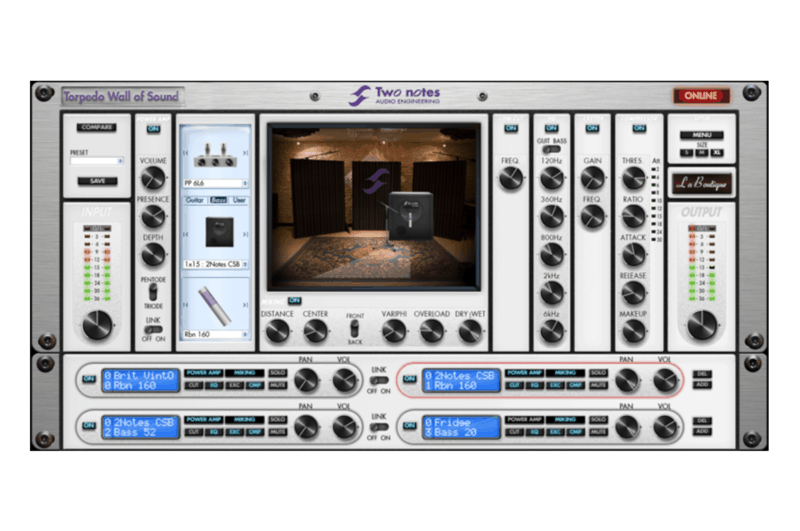The image size is (800, 531).
Task: Toggle ON for Brit VintO channel
Action: (x=89, y=379)
